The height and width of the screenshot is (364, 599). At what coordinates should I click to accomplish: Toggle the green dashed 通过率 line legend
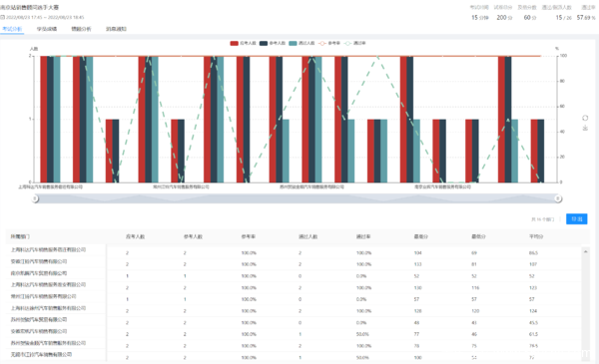354,43
